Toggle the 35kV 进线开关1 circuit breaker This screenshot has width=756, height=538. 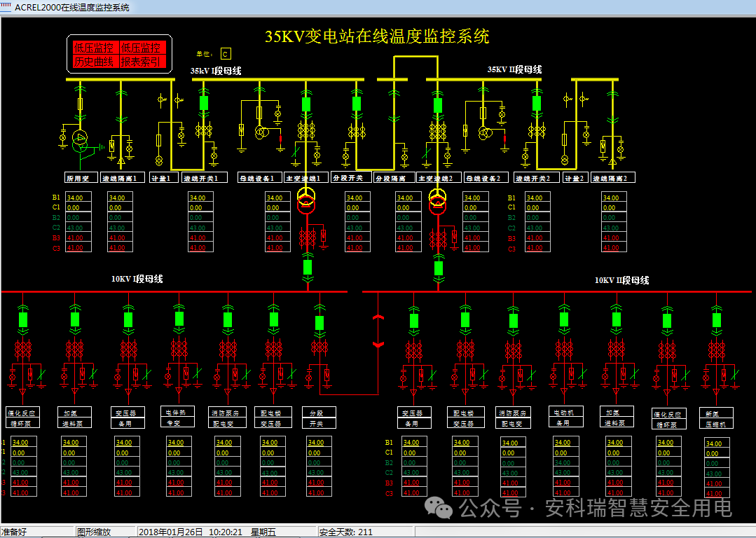[203, 103]
